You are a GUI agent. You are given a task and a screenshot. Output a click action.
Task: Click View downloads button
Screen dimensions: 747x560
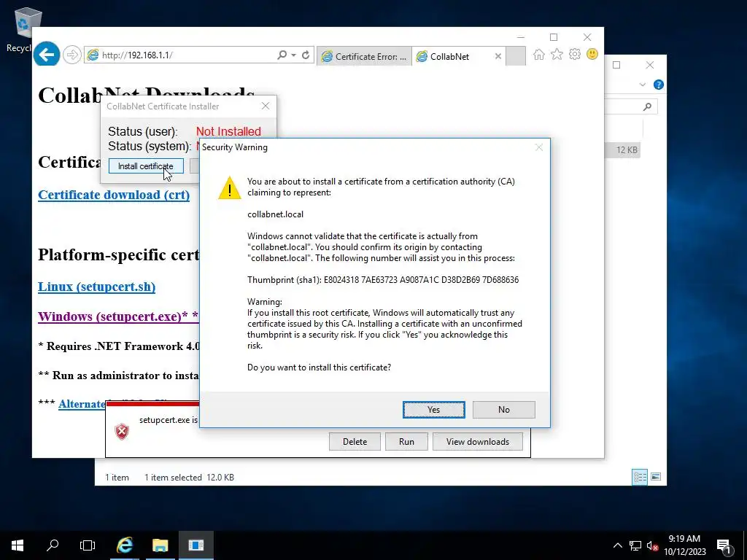(x=478, y=441)
